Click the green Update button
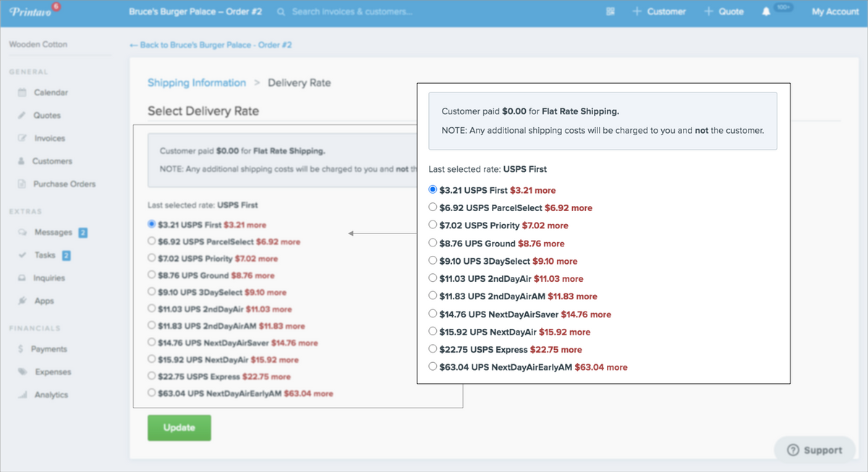Screen dimensions: 868x472 179,428
